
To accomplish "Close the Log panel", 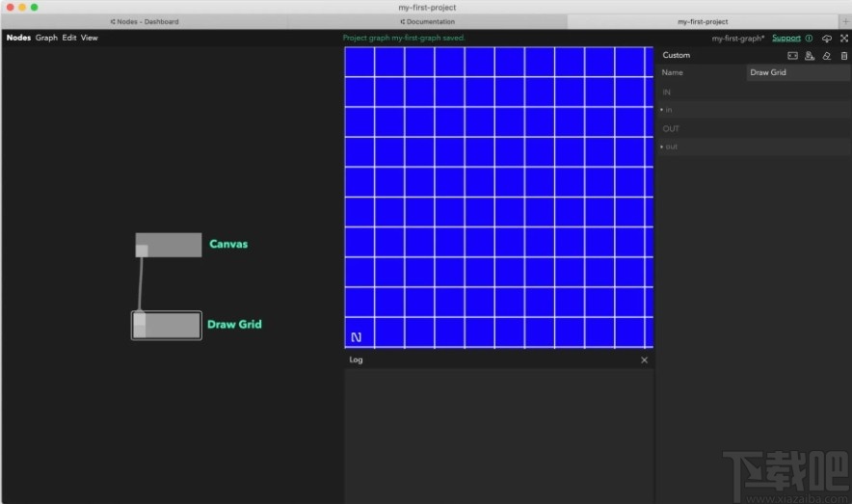I will click(x=644, y=360).
